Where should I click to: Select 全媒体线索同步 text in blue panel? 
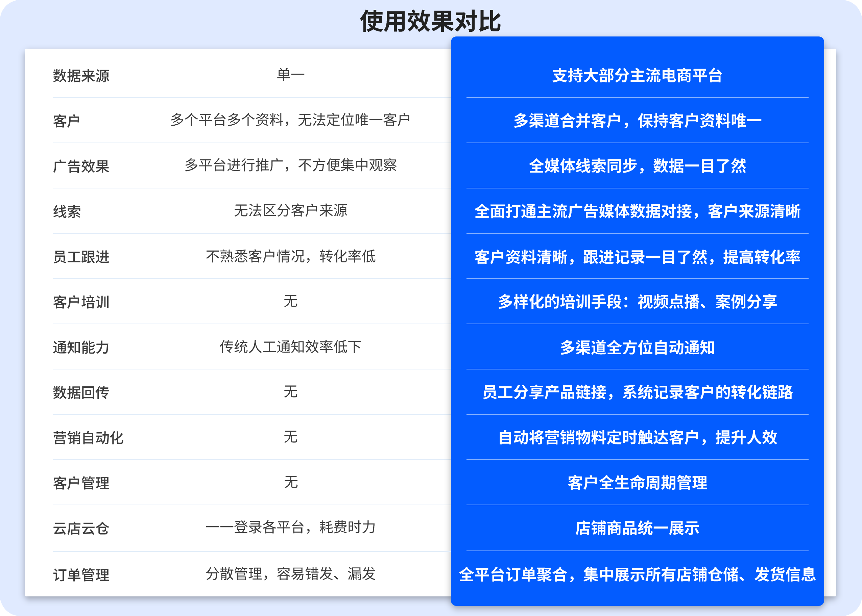(583, 166)
